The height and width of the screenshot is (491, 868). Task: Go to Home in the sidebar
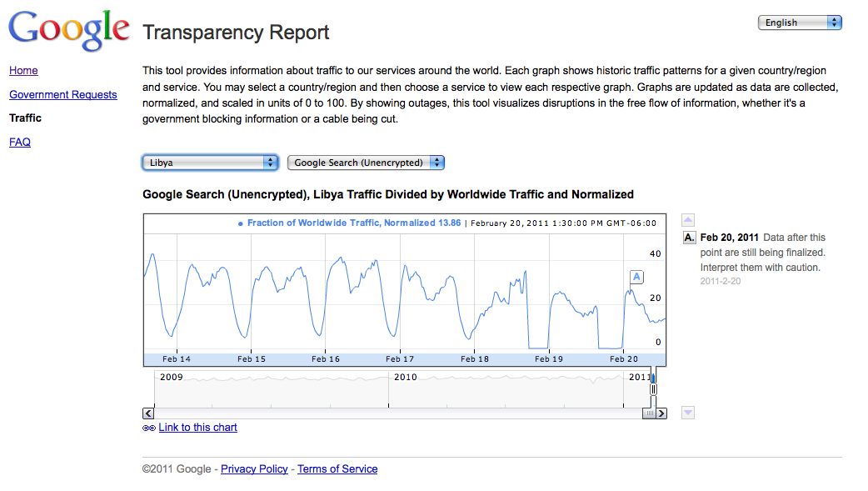23,71
